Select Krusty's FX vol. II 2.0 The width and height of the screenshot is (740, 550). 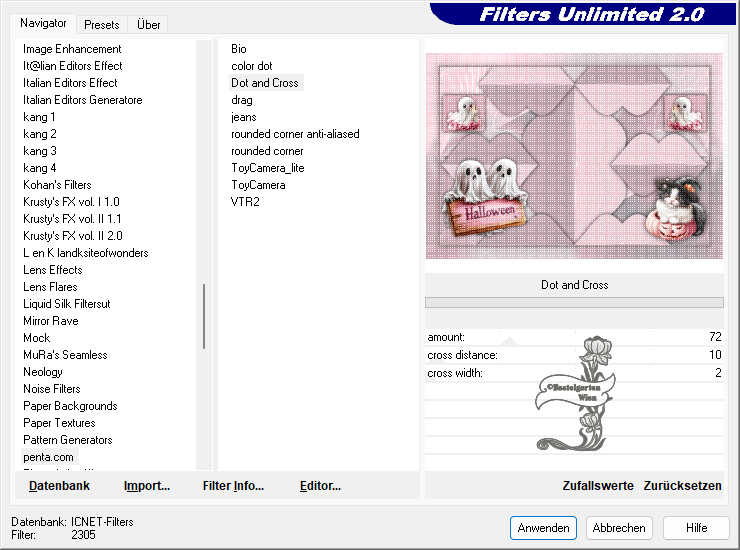[x=73, y=236]
